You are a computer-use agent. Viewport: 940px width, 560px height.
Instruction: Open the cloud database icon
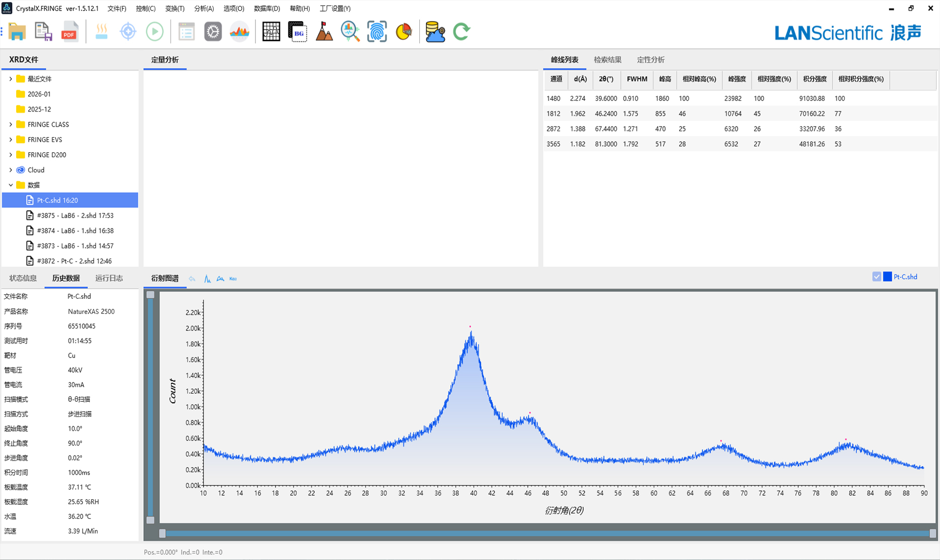tap(435, 32)
